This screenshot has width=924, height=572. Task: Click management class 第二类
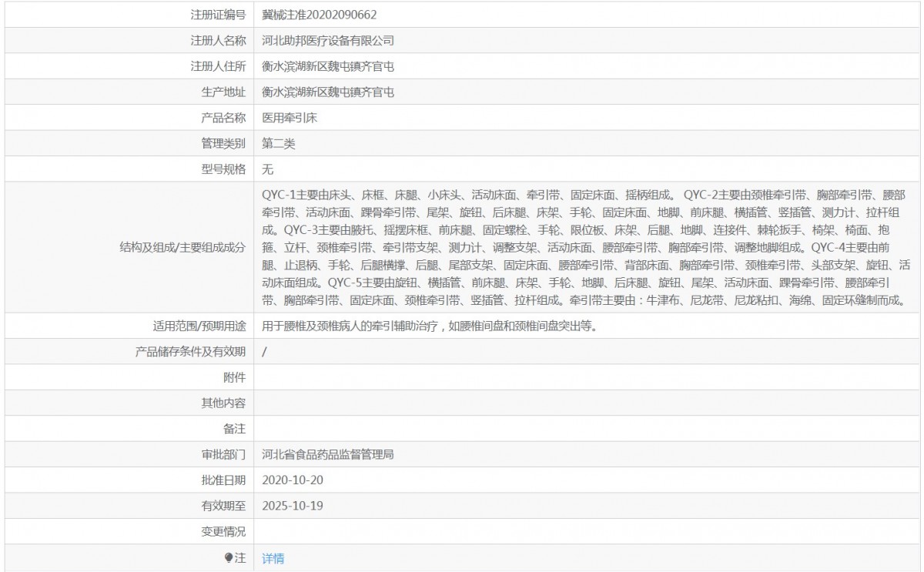click(x=279, y=143)
